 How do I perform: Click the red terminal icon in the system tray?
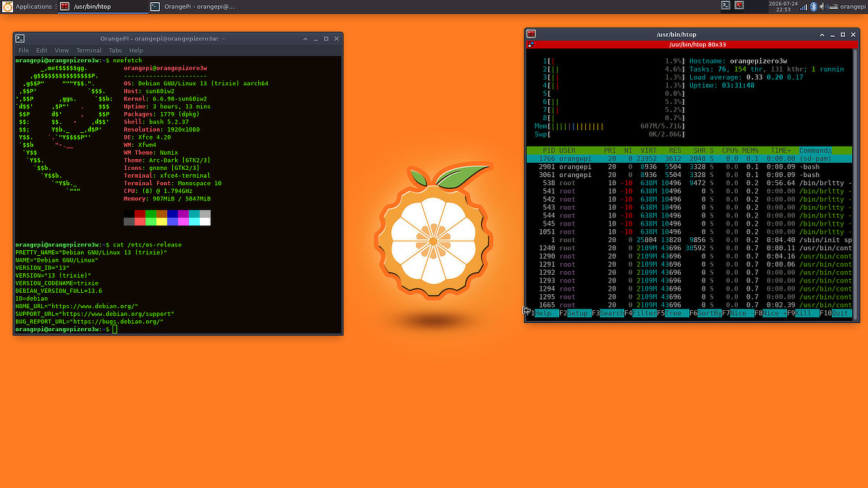(x=739, y=5)
